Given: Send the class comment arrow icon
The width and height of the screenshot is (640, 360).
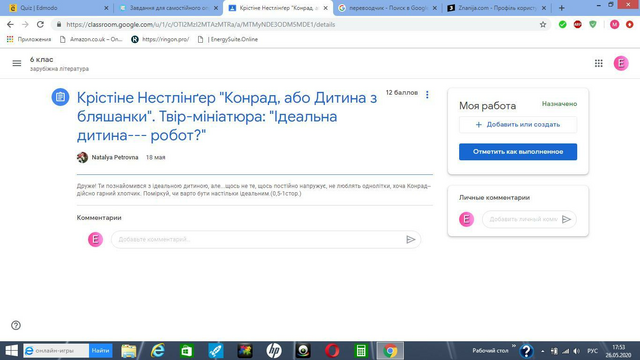Looking at the screenshot, I should 411,240.
